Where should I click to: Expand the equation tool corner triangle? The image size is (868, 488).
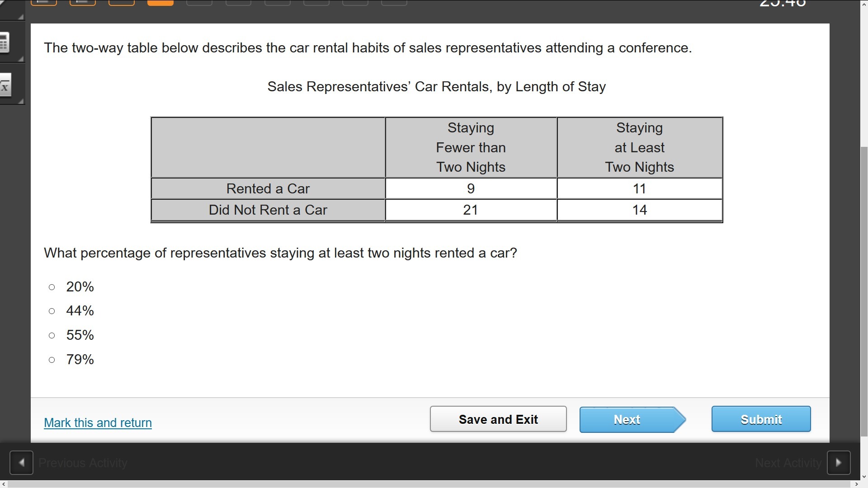pos(21,101)
